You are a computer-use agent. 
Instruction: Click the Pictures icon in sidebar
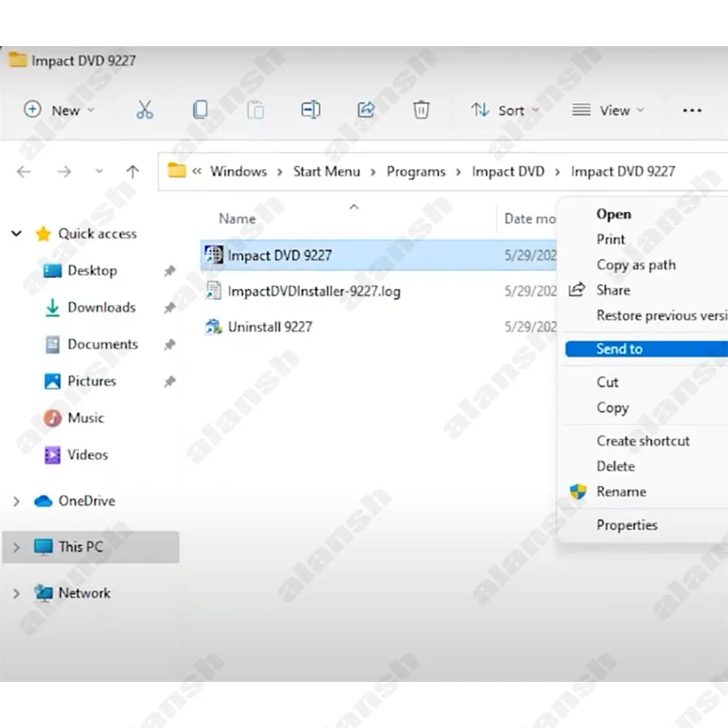tap(53, 381)
